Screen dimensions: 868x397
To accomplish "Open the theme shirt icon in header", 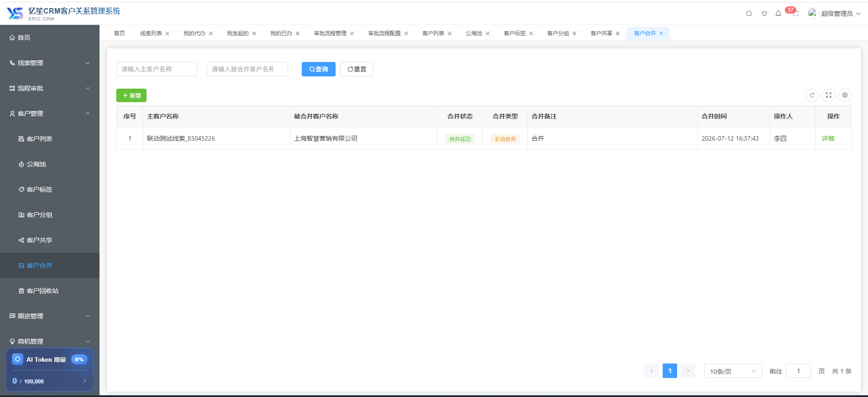I will coord(764,14).
